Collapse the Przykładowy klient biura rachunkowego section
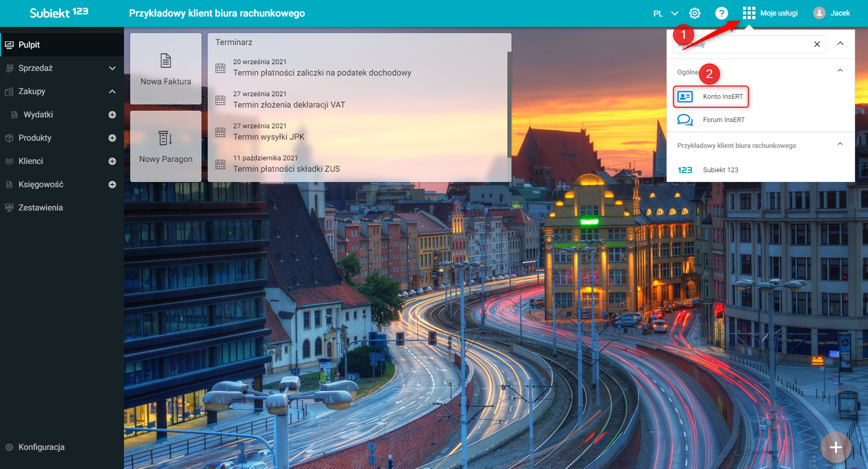This screenshot has height=469, width=868. click(840, 144)
